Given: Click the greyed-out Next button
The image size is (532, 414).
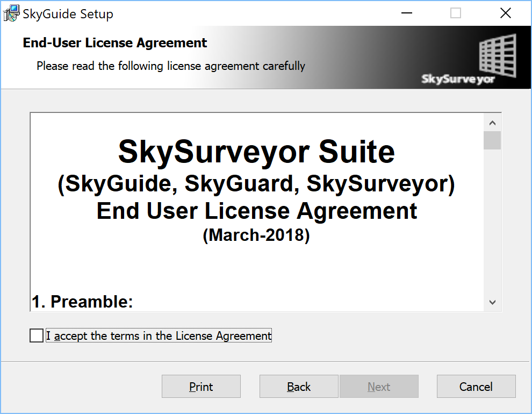Looking at the screenshot, I should pyautogui.click(x=379, y=387).
